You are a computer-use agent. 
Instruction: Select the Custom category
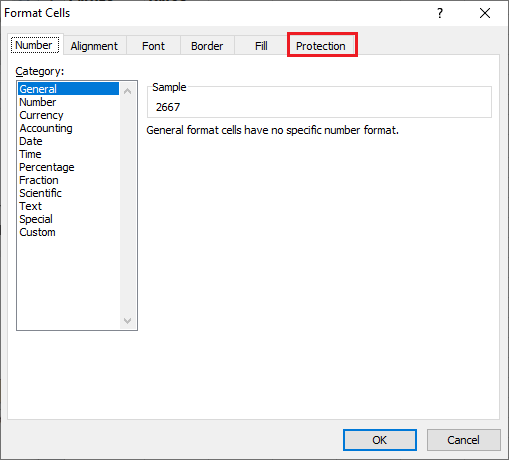click(68, 232)
